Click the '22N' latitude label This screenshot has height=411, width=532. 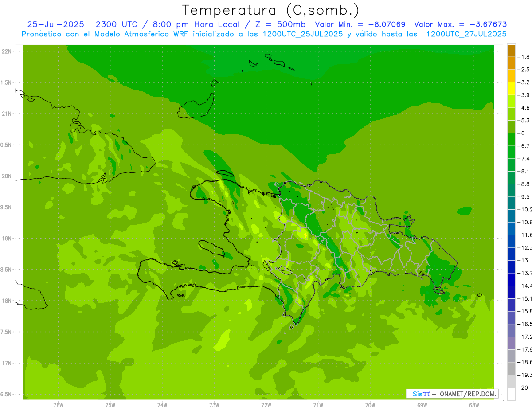click(7, 51)
